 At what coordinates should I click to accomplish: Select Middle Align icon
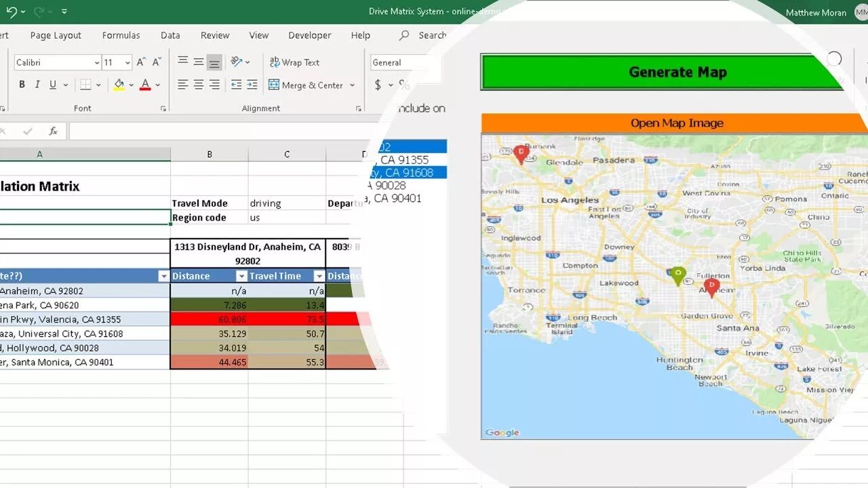click(199, 62)
